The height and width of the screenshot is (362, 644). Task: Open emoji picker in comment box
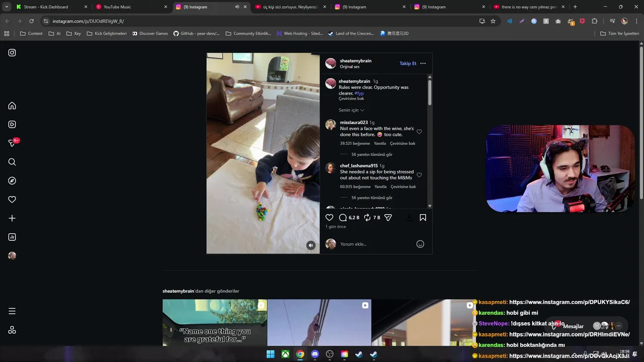420,244
